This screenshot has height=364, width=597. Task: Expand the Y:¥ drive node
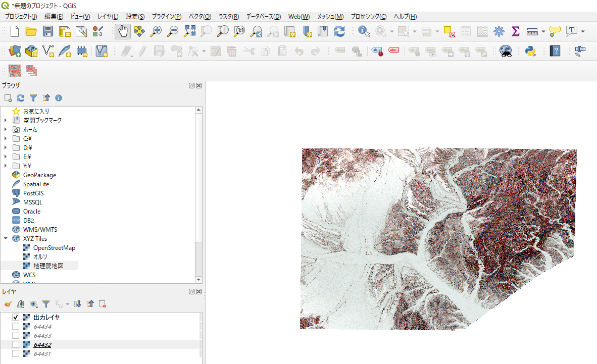[x=6, y=166]
